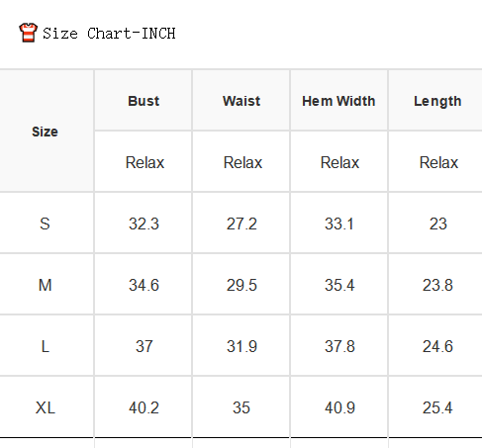Select the L size row label
Screen dimensions: 482x448
tap(46, 346)
